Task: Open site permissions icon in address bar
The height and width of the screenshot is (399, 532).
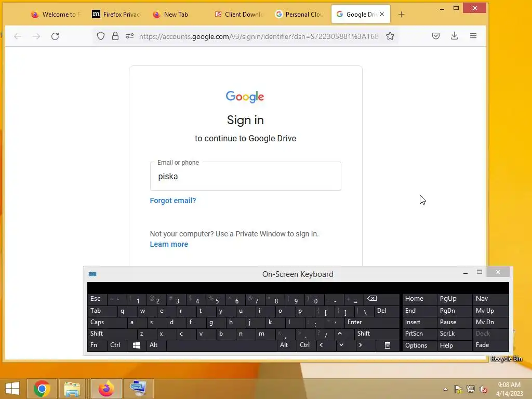Action: (130, 36)
